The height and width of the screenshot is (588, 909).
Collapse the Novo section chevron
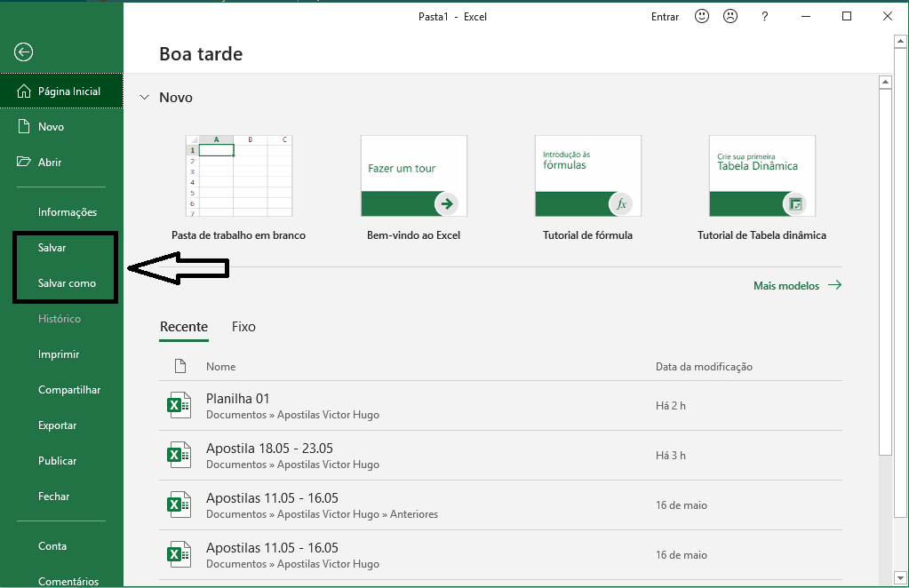point(145,98)
